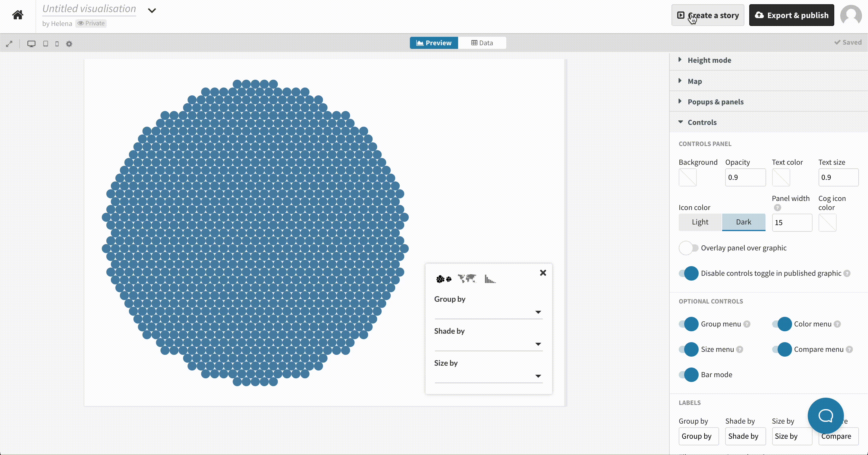The image size is (868, 455).
Task: Click the Export & publish button
Action: [791, 15]
